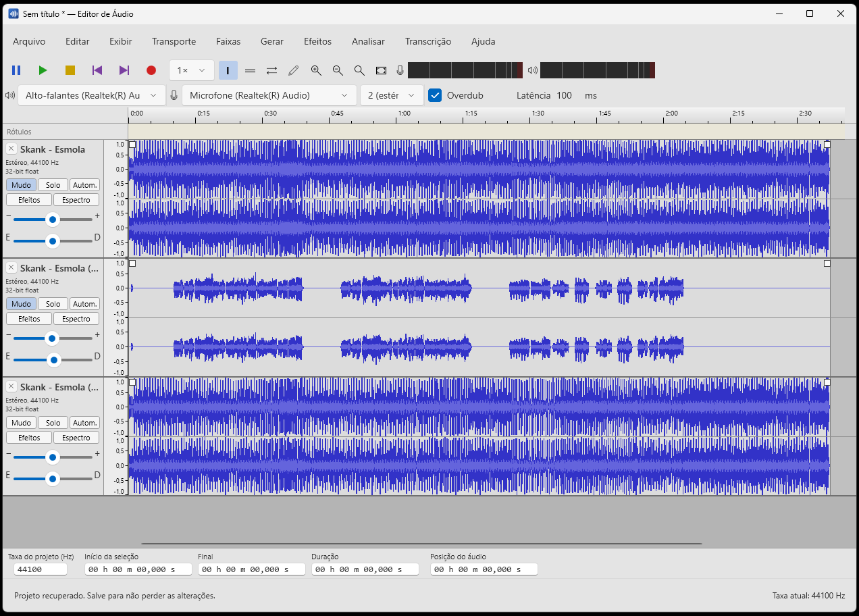859x616 pixels.
Task: Select the Draw pencil tool
Action: (x=293, y=70)
